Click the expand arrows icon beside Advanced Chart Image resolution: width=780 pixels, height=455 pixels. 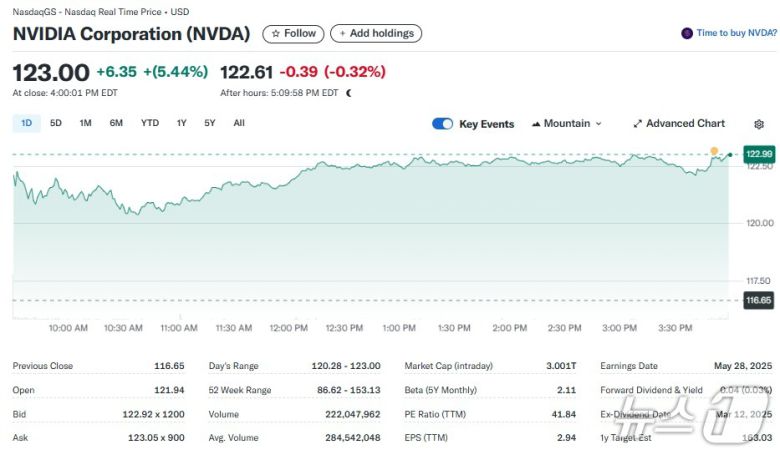coord(637,124)
